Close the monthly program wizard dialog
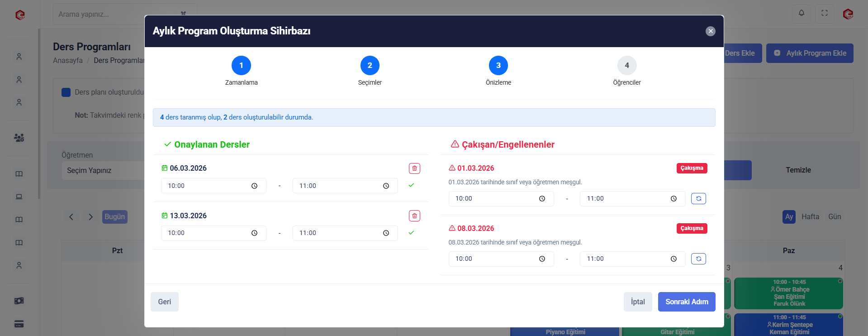 710,31
